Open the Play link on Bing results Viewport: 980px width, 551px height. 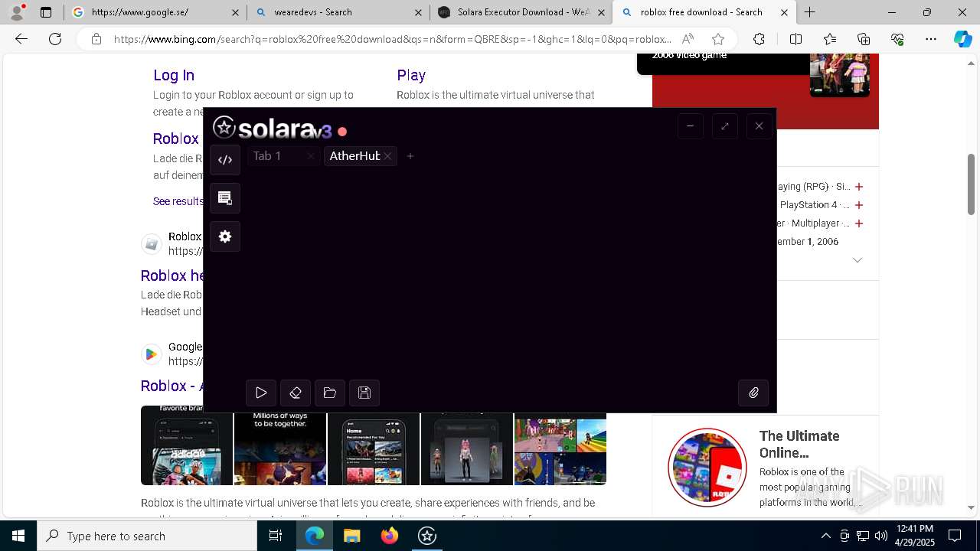pyautogui.click(x=411, y=75)
